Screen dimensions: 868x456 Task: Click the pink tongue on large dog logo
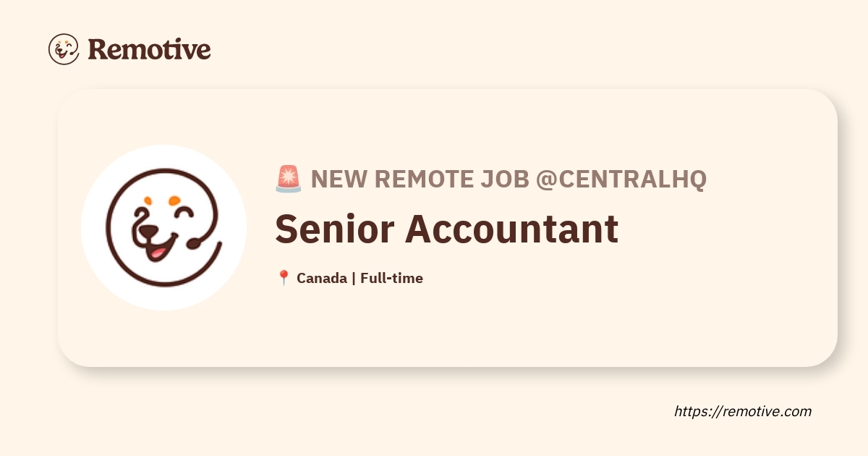coord(156,253)
